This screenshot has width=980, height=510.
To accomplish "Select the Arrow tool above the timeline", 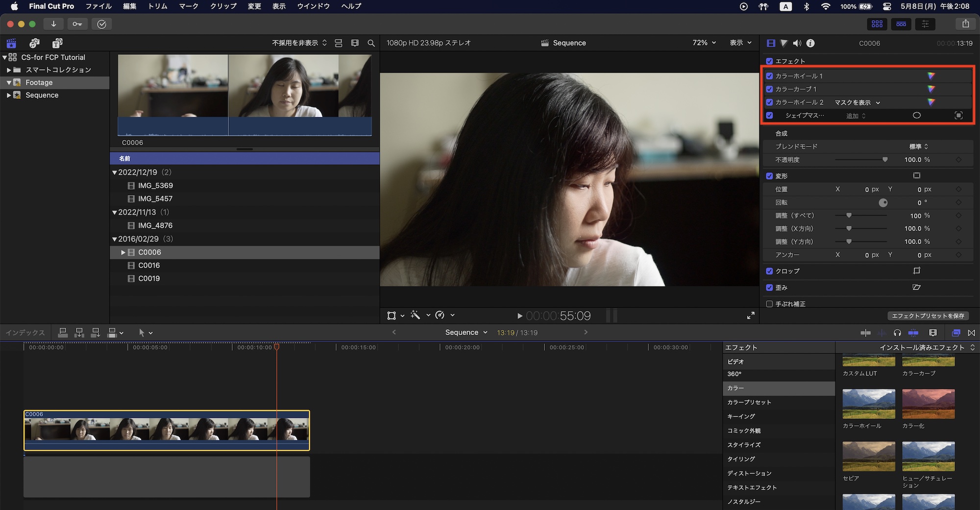I will pos(142,333).
